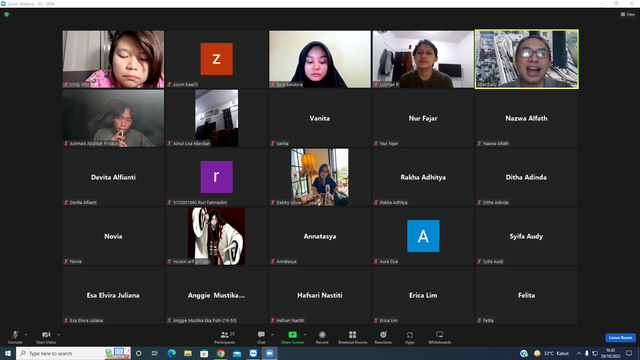Open the Chat panel
Viewport: 640px width, 360px height.
pos(261,337)
